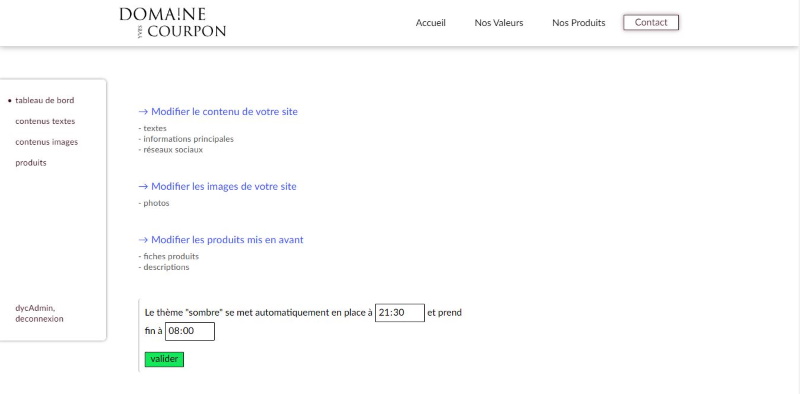Viewport: 800px width, 394px height.
Task: Open the Nos Produits page
Action: [x=579, y=23]
